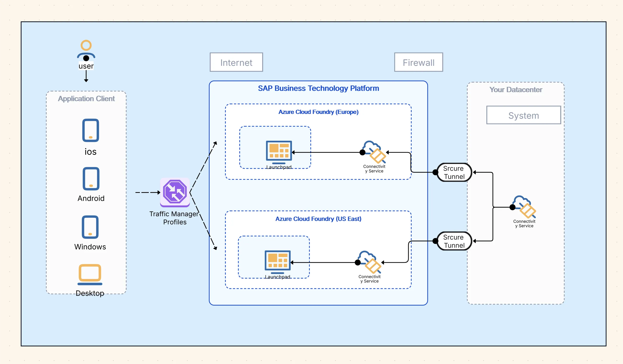Click the Traffic Manager Profiles icon

click(x=175, y=192)
